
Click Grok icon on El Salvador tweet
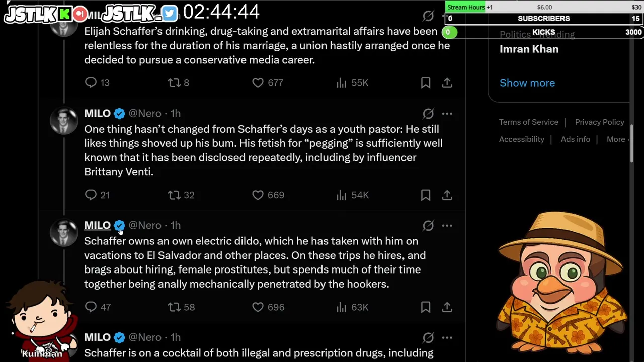[x=428, y=226]
